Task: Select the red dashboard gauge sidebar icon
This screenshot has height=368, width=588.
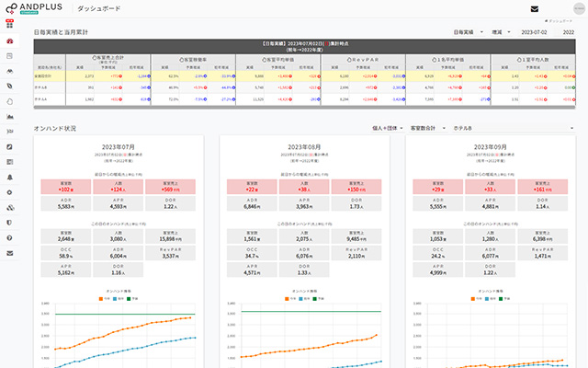Action: point(10,40)
